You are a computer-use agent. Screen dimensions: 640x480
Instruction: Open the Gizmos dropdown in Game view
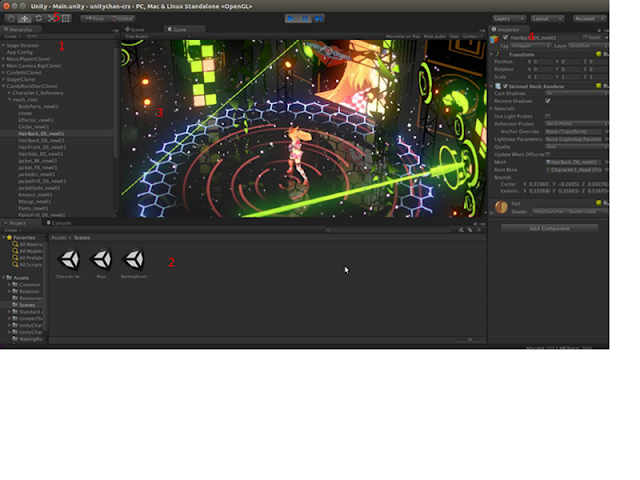(x=473, y=36)
